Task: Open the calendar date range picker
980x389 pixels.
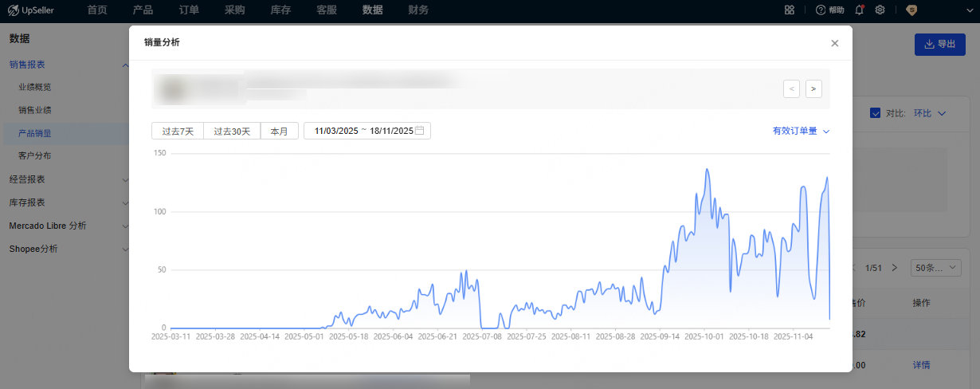Action: pyautogui.click(x=419, y=131)
